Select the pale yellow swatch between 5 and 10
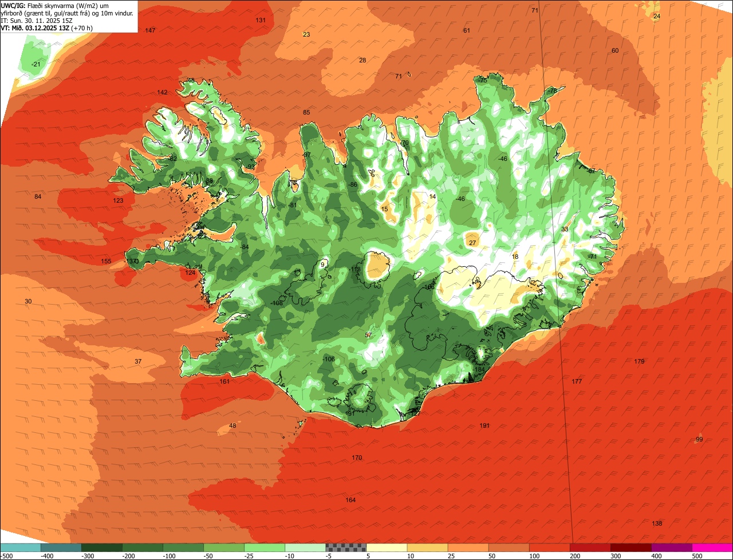This screenshot has height=560, width=733. [387, 547]
